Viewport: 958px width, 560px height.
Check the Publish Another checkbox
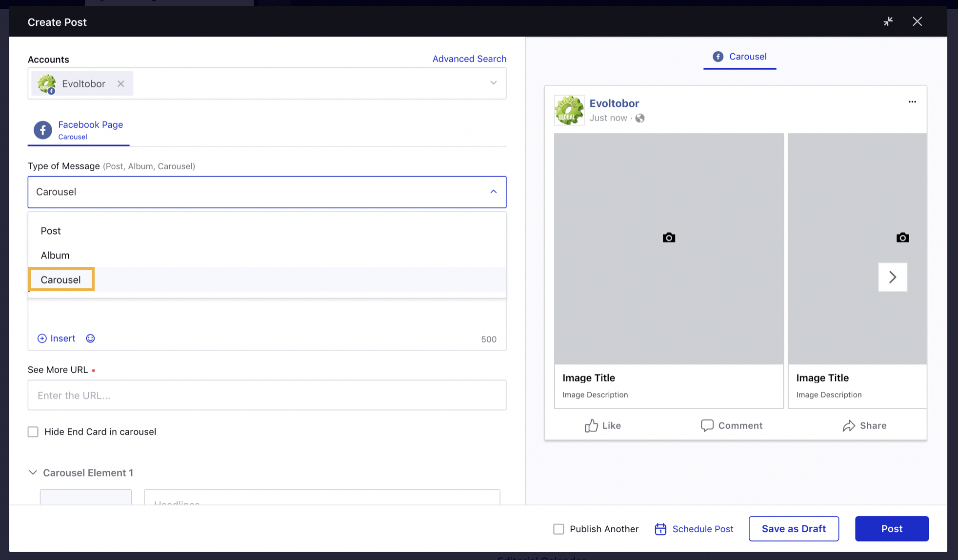click(559, 529)
